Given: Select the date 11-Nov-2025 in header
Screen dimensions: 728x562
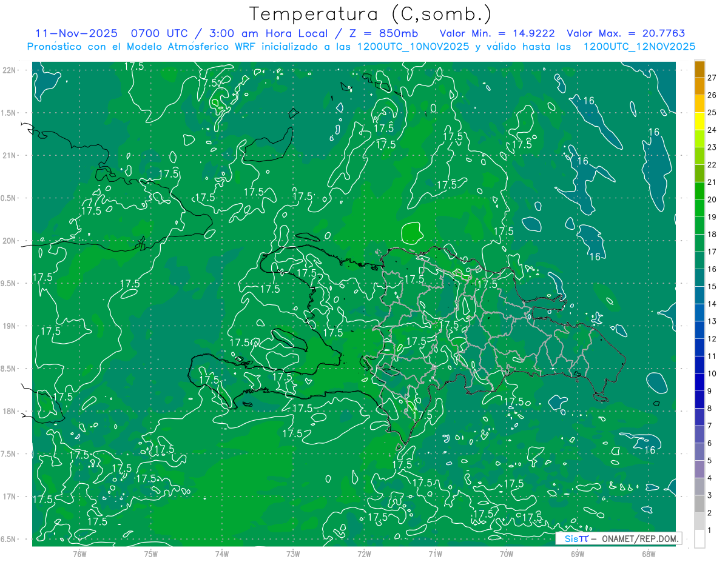Looking at the screenshot, I should 76,33.
